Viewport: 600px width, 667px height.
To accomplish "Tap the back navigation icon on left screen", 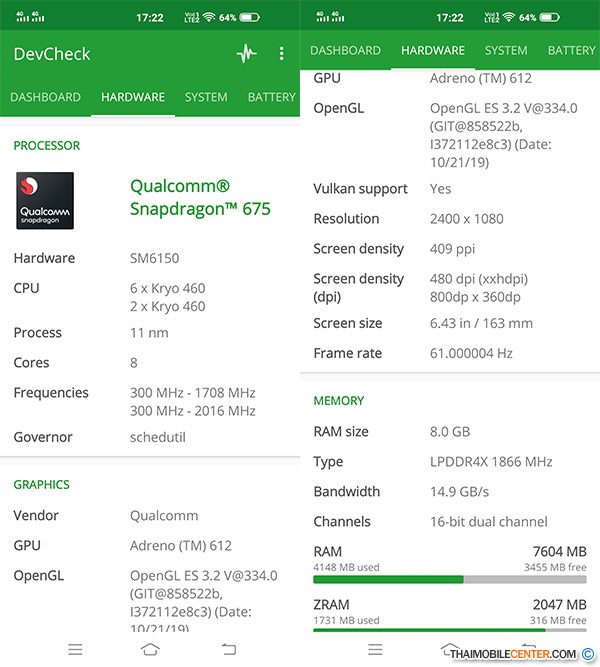I will [x=229, y=649].
